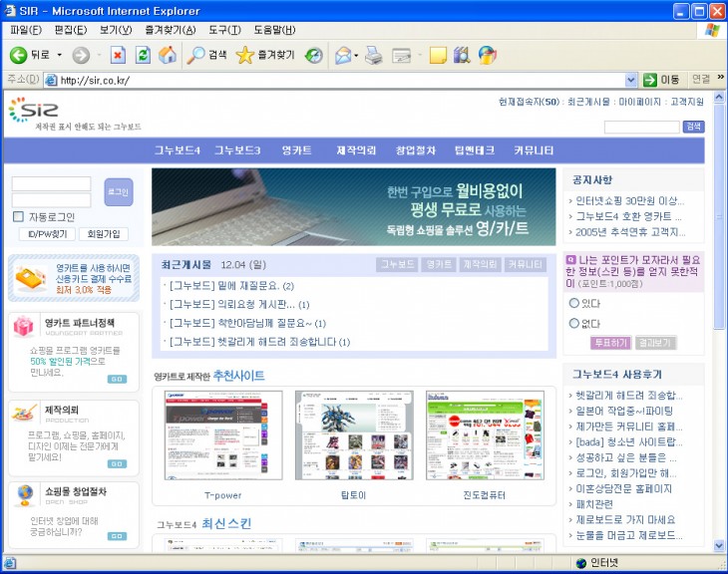Open the 즐겨찾기 favorites star button
Viewport: 728px width, 574px height.
pos(264,55)
